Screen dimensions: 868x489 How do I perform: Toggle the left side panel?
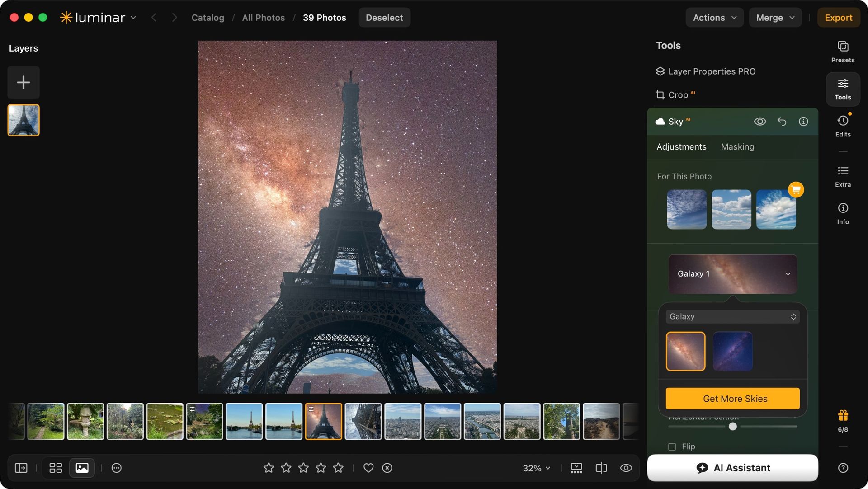coord(21,468)
